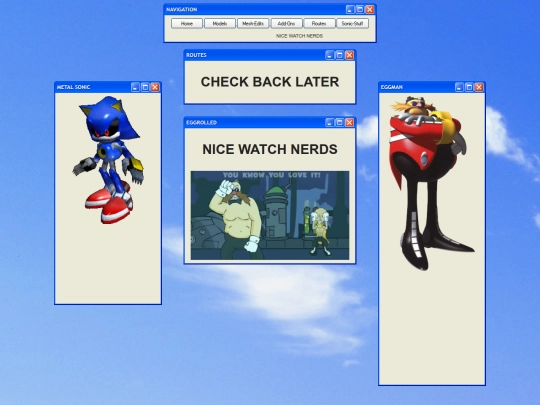The width and height of the screenshot is (540, 405).
Task: Close the Routes window
Action: (x=350, y=55)
